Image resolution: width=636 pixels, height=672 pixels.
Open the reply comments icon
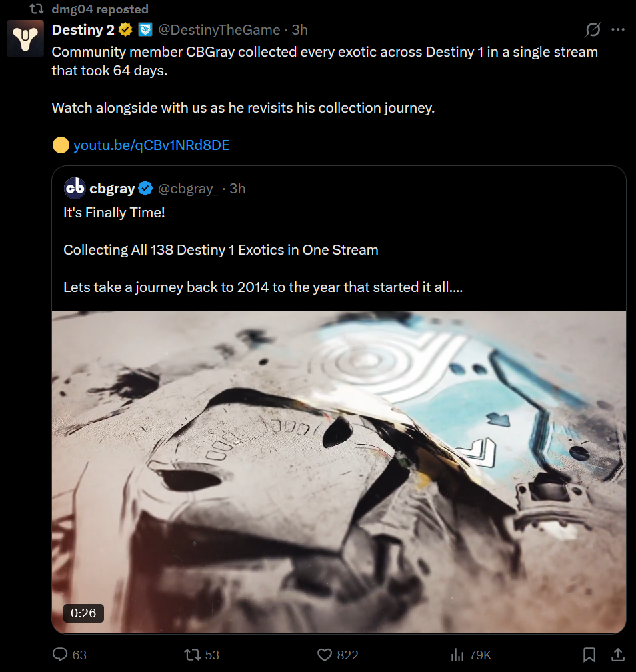[x=60, y=655]
